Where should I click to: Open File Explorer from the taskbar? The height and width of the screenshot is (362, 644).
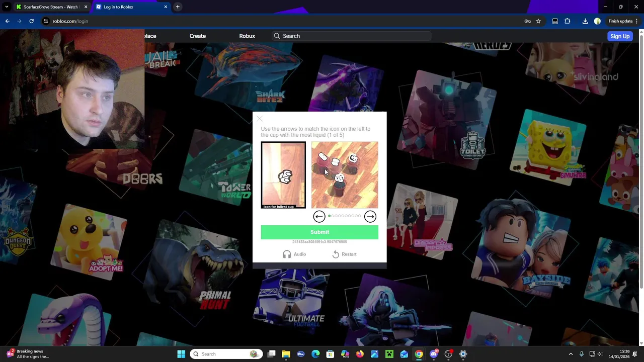coord(286,354)
